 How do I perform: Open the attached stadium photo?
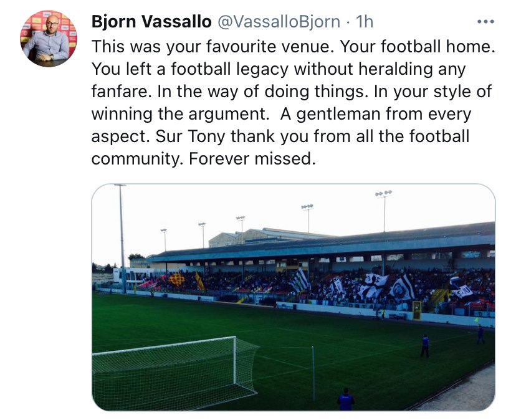293,297
